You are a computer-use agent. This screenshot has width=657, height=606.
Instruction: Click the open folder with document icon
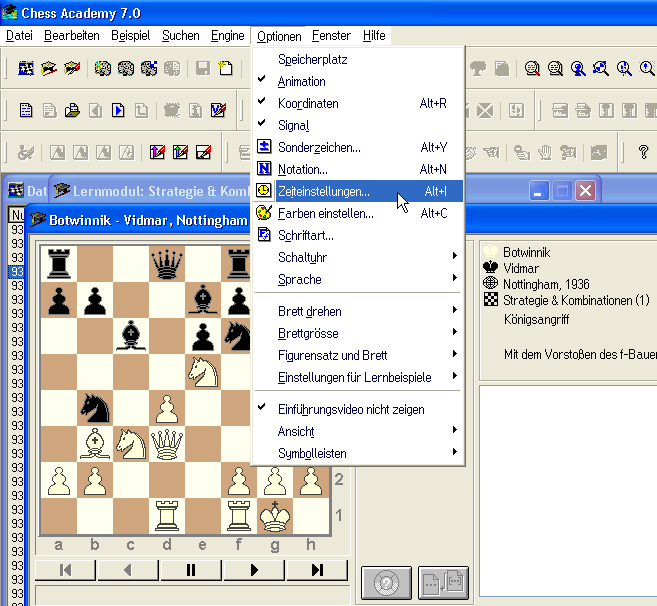tap(72, 111)
